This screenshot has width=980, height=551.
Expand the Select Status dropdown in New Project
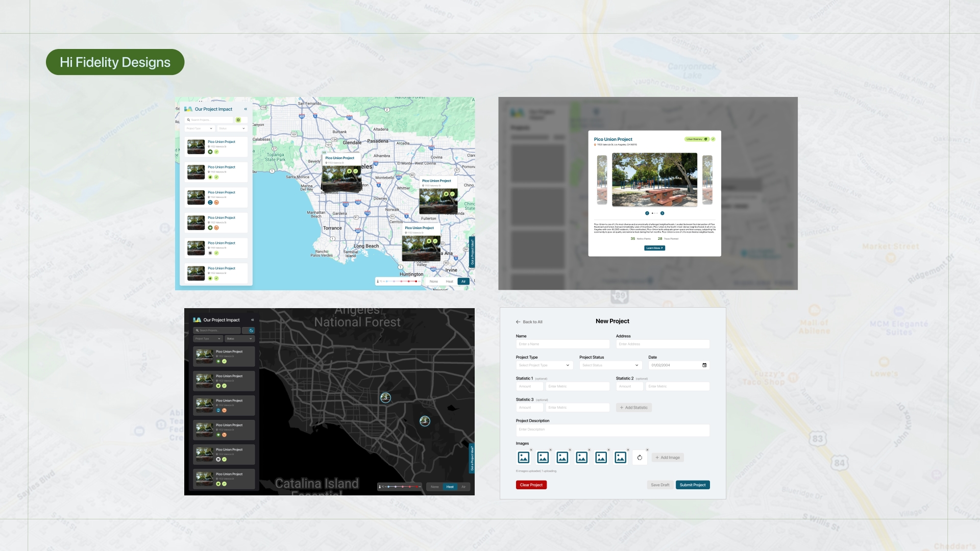610,365
